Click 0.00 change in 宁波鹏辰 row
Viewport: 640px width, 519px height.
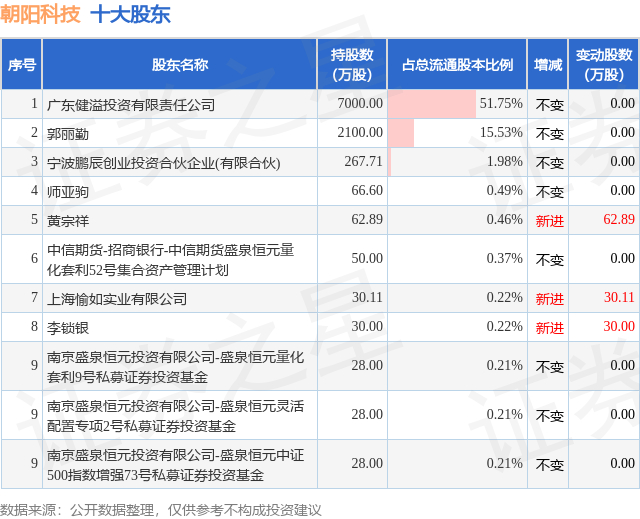(622, 162)
